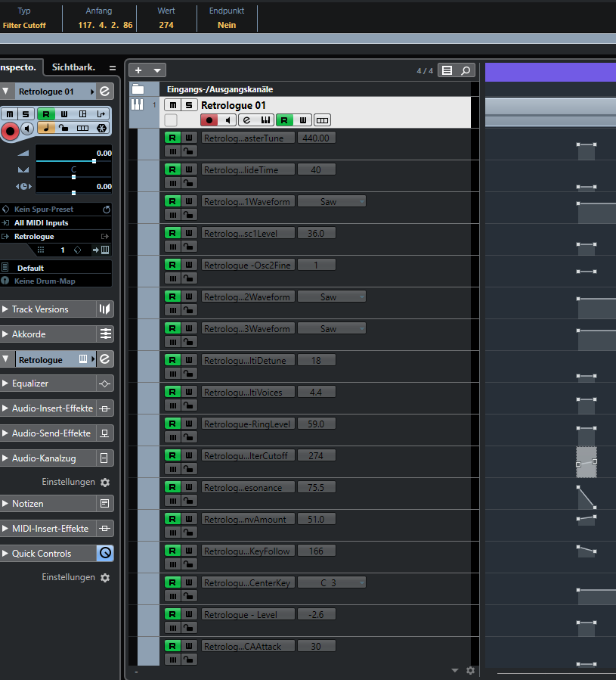Open CenterKey C 3 value dropdown

(332, 582)
